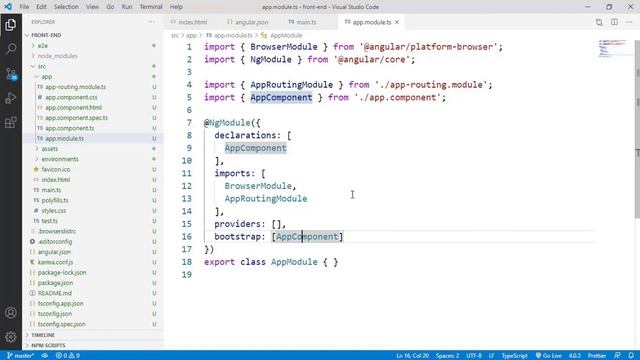Image resolution: width=640 pixels, height=360 pixels.
Task: Open the Explorer view in activity bar
Action: click(x=11, y=25)
